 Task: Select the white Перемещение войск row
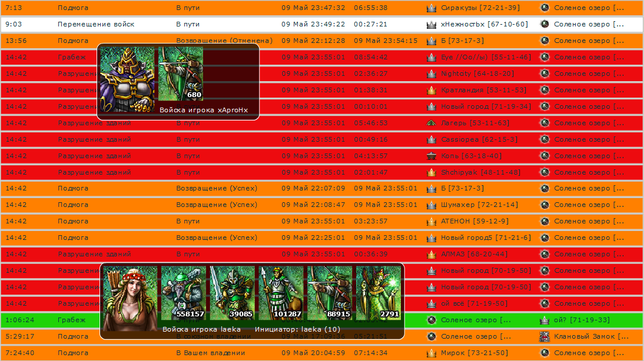322,24
